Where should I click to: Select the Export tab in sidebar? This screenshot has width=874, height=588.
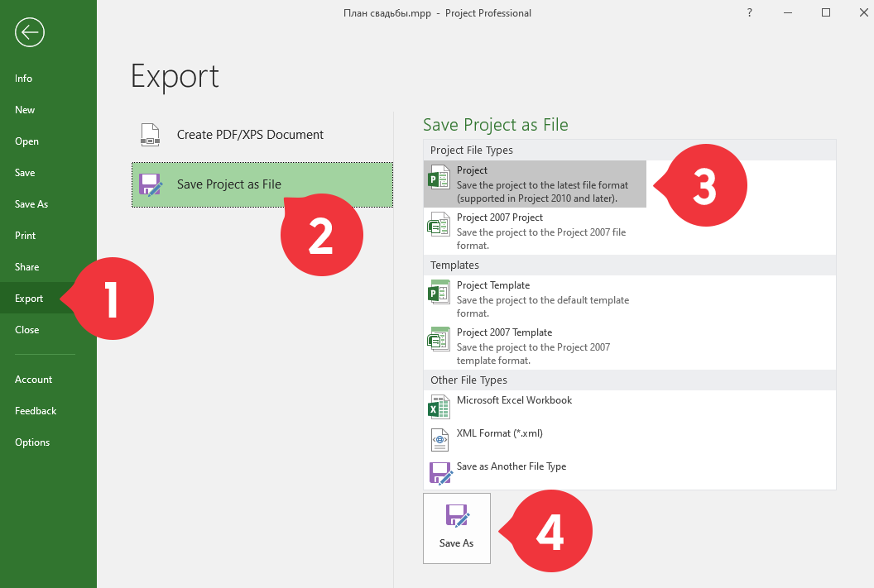click(49, 299)
